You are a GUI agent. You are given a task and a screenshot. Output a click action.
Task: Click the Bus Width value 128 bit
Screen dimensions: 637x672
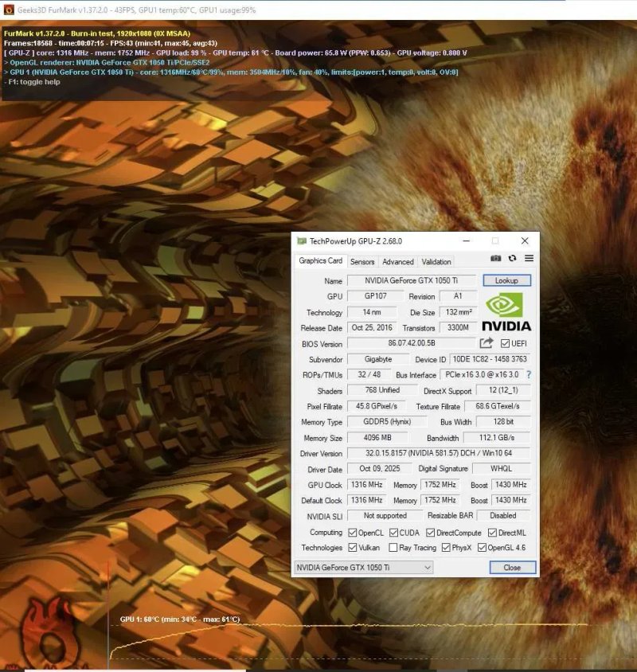(x=503, y=422)
